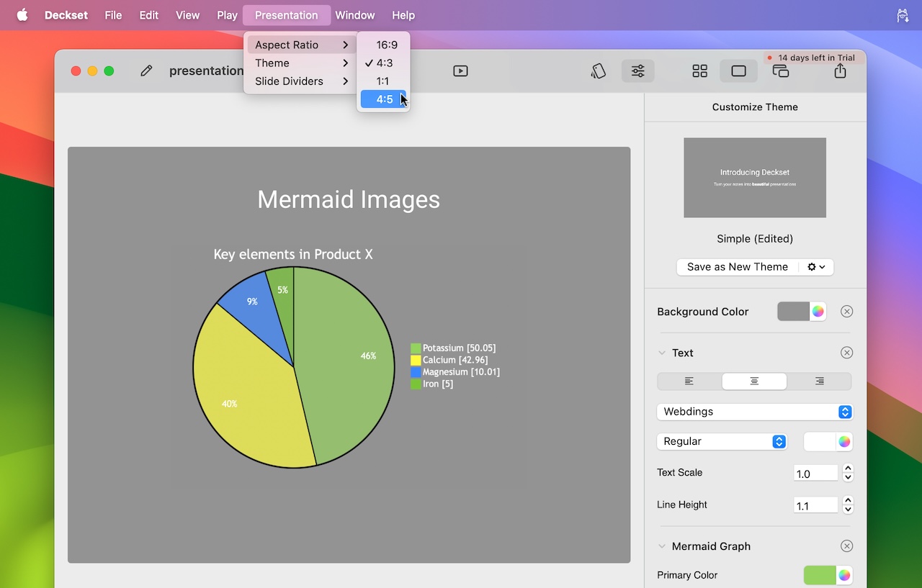The image size is (922, 588).
Task: Click the Magnesium [10.01] legend entry
Action: click(455, 372)
